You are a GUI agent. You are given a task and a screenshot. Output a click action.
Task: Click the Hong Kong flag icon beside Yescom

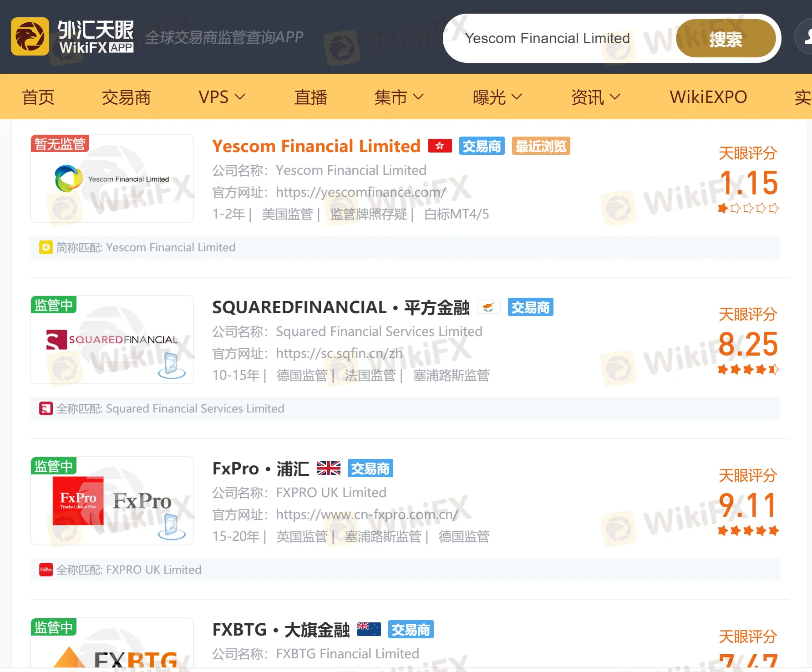pyautogui.click(x=440, y=146)
